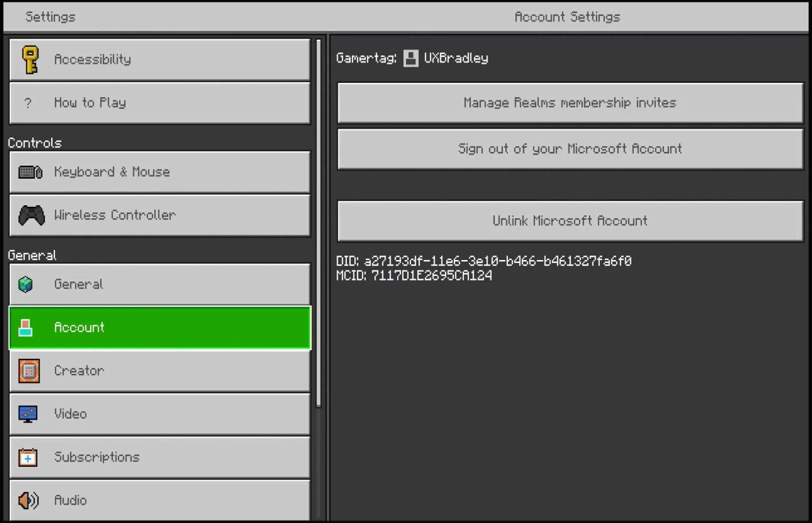Go to the General settings tab
The height and width of the screenshot is (523, 812).
(160, 285)
